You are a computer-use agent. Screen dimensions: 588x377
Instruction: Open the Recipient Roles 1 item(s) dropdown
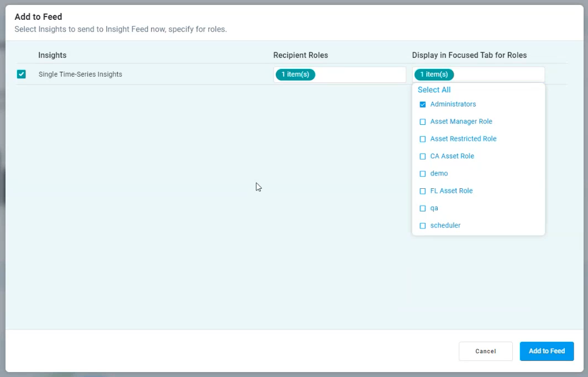tap(296, 75)
